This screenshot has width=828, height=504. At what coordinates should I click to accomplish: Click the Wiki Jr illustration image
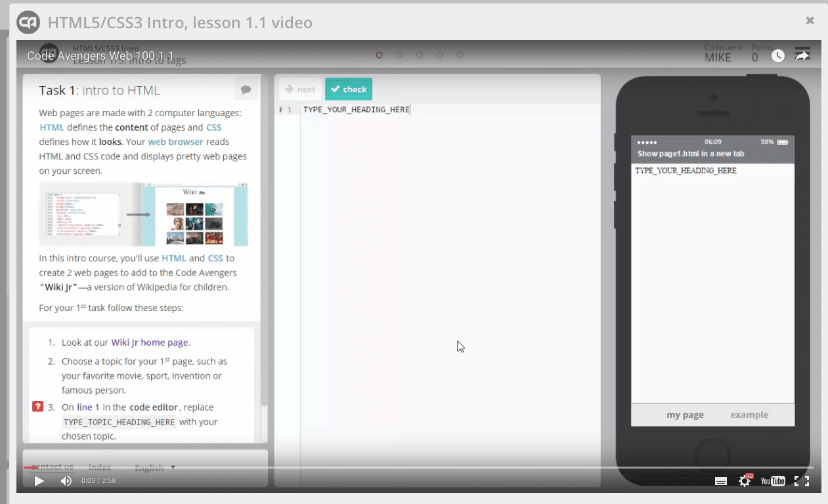click(143, 215)
